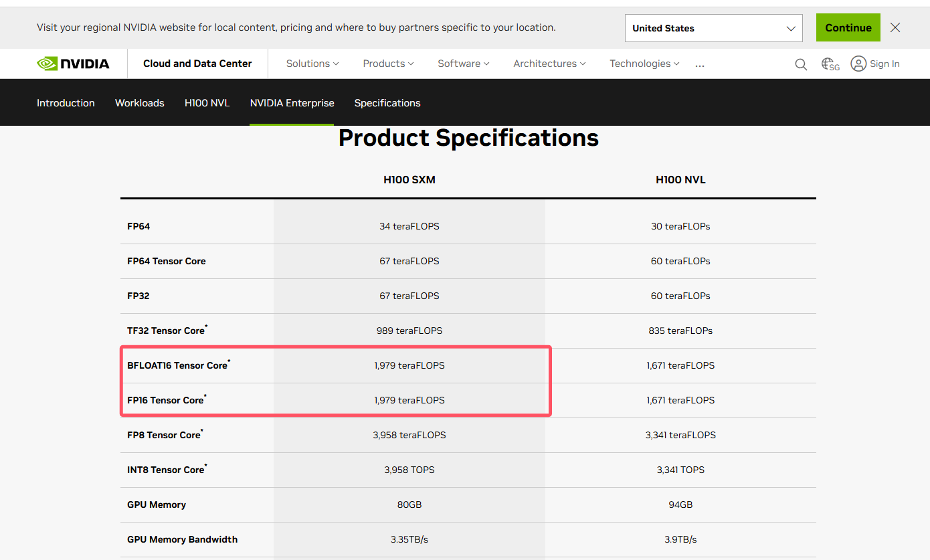The height and width of the screenshot is (560, 930).
Task: Click the Sign In text link
Action: coord(885,64)
